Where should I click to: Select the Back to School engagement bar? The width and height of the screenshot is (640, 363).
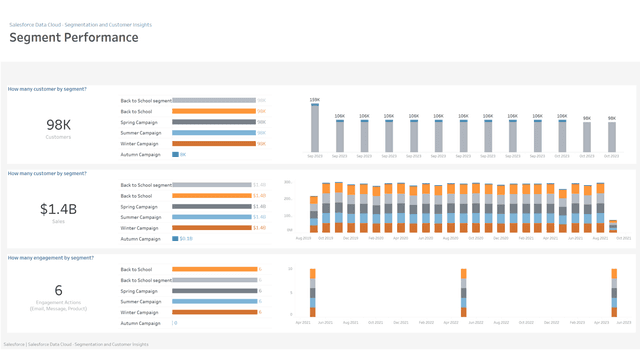click(215, 269)
